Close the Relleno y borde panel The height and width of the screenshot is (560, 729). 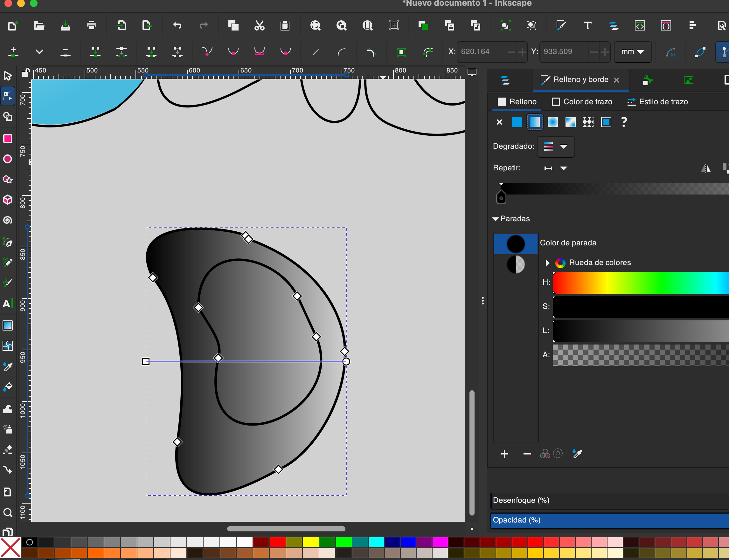[616, 80]
